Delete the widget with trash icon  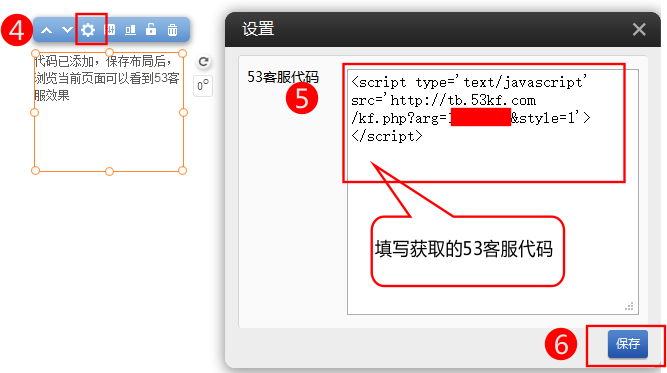click(x=172, y=30)
